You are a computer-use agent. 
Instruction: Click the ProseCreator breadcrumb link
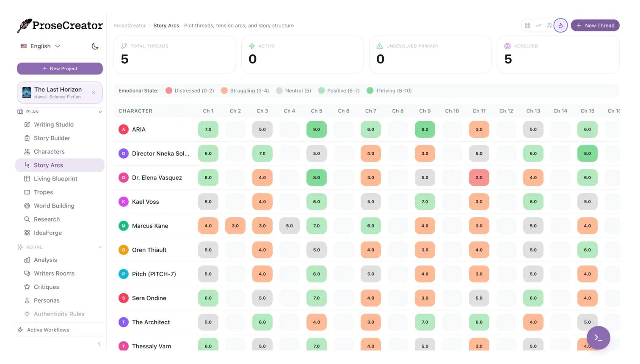tap(130, 26)
